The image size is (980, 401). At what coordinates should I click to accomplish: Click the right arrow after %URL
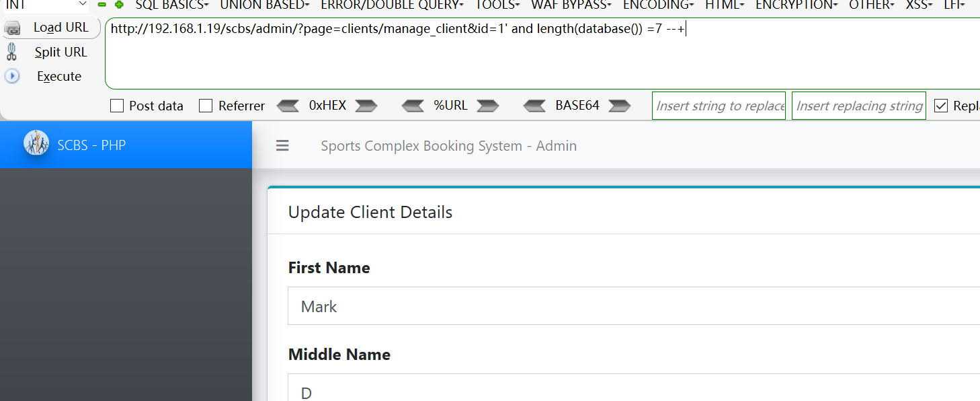tap(488, 106)
